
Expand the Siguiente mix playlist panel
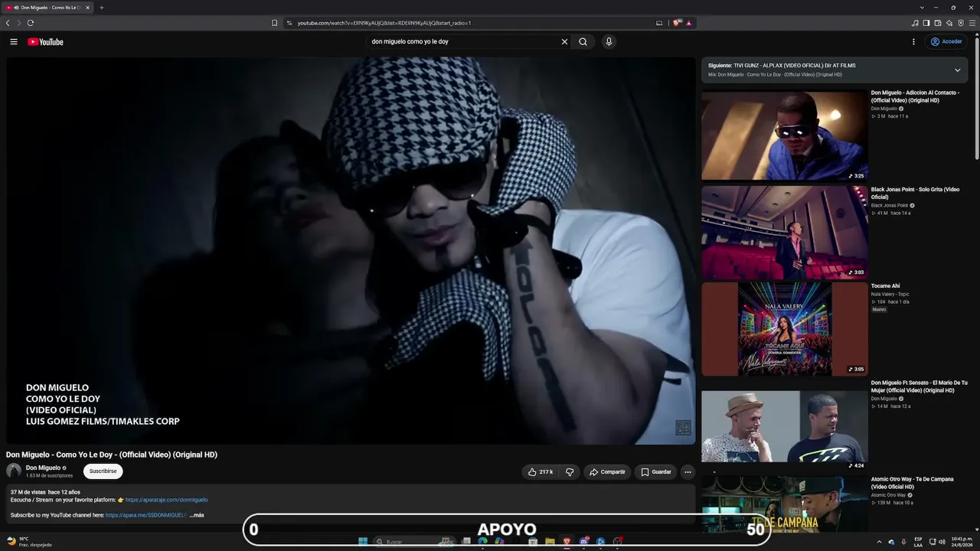[957, 70]
